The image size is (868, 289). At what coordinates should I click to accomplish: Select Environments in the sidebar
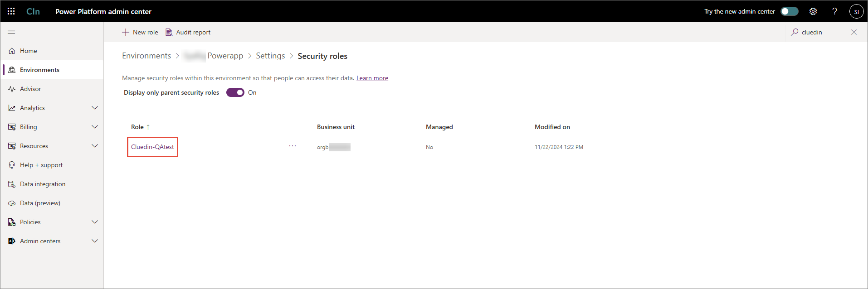[52, 70]
